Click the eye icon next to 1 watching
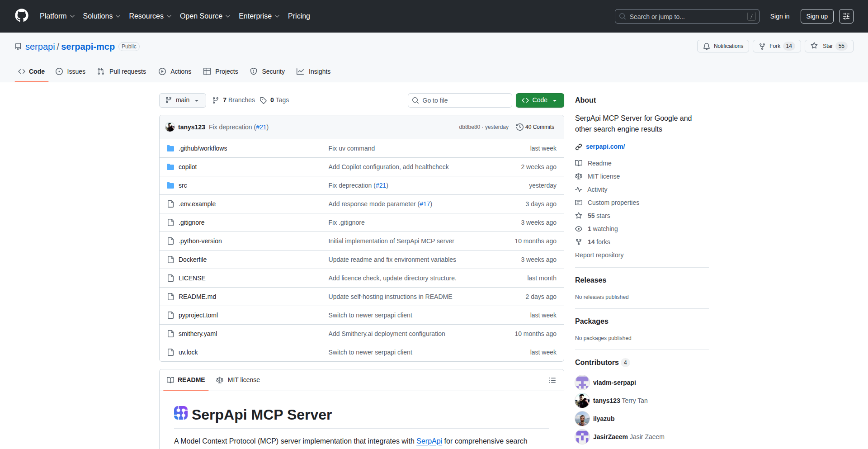The height and width of the screenshot is (449, 868). click(x=579, y=229)
